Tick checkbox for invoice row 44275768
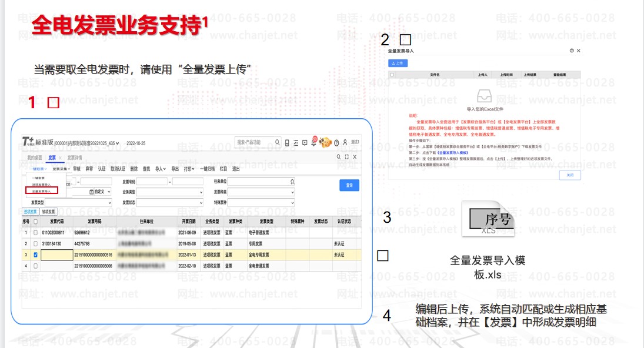 (36, 244)
